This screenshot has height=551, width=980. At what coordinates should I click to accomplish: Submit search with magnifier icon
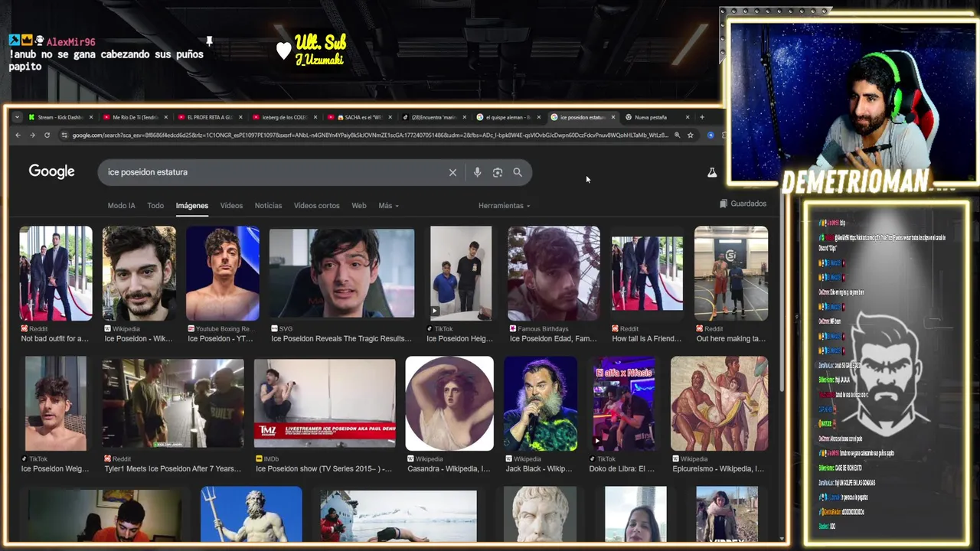[518, 172]
